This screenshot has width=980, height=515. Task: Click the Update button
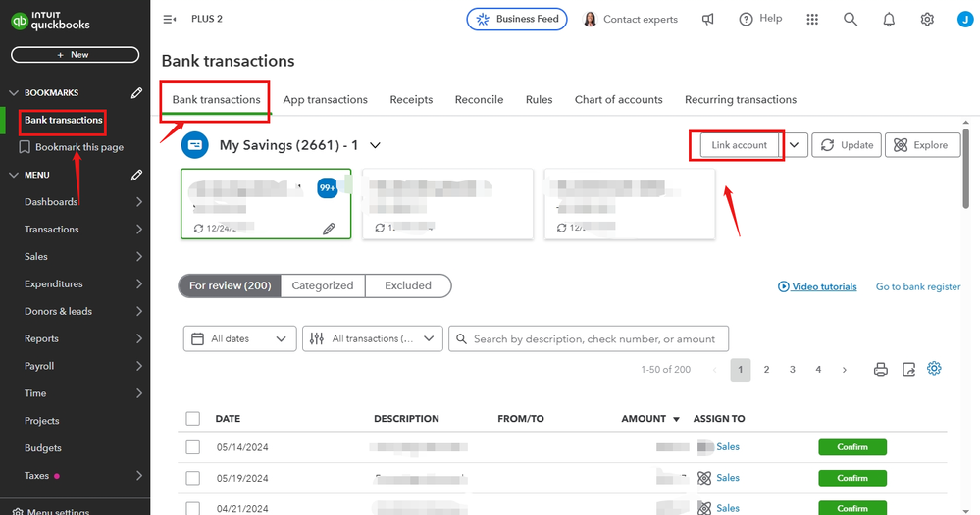click(847, 145)
